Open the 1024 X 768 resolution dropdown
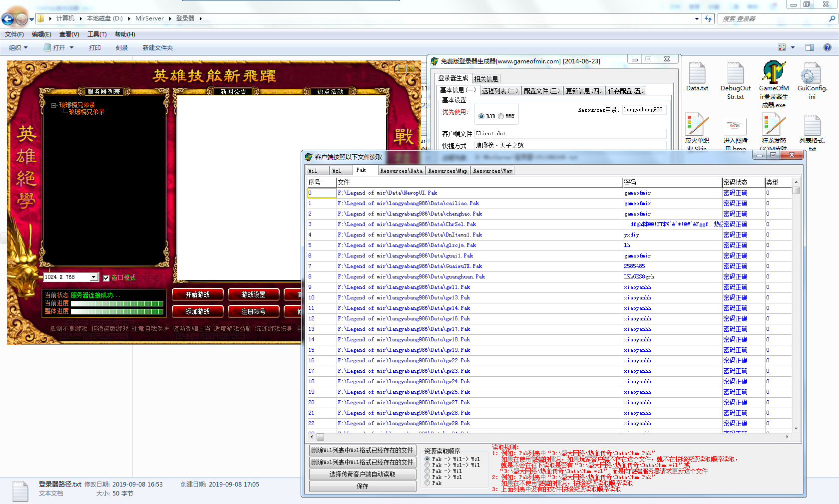This screenshot has width=839, height=504. coord(93,277)
